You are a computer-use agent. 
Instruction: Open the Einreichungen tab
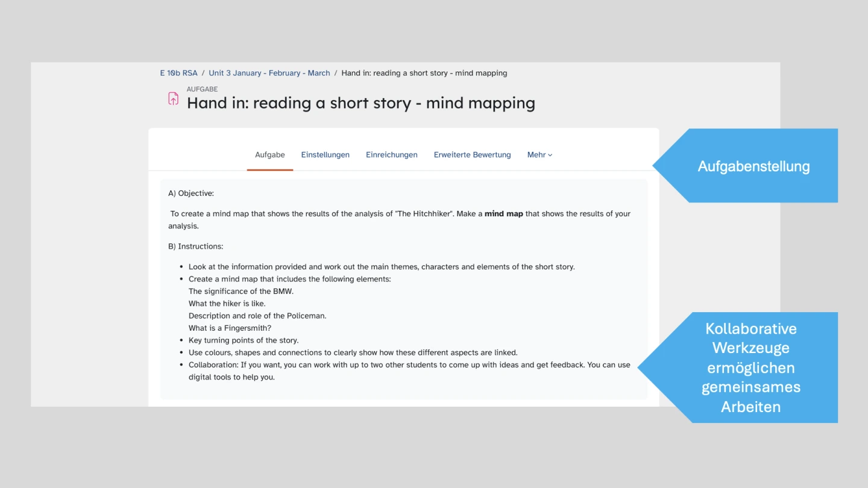click(391, 155)
